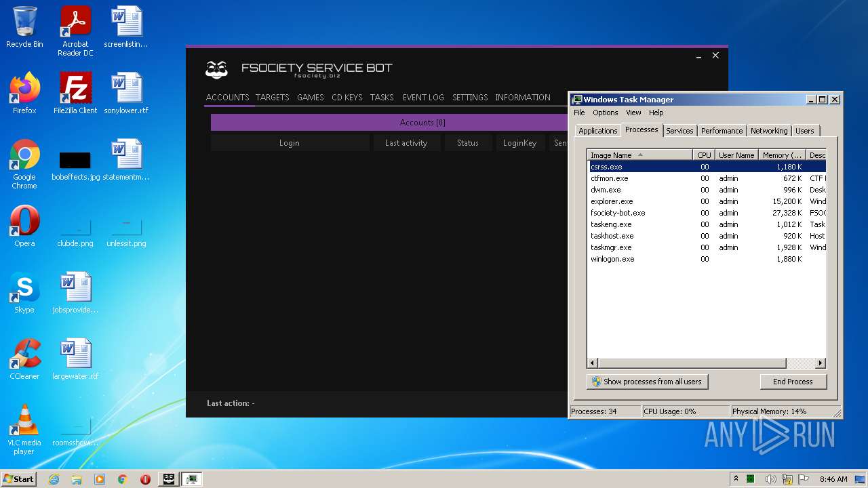
Task: Open FileZilla Client shortcut
Action: 75,94
